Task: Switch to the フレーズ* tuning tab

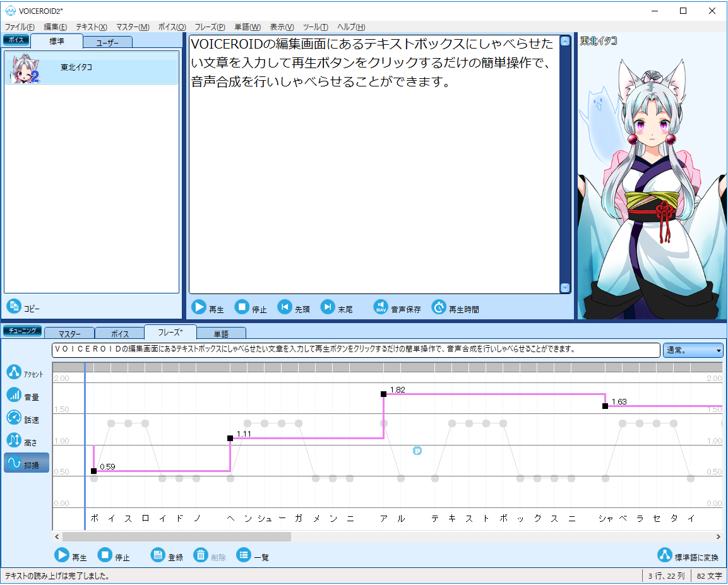Action: click(170, 332)
